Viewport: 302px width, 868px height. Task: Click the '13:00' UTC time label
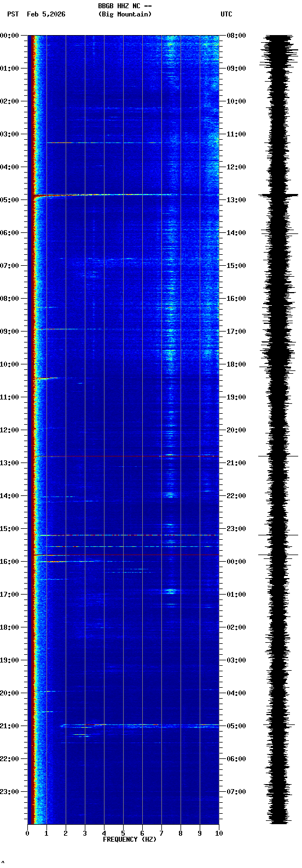coord(236,200)
